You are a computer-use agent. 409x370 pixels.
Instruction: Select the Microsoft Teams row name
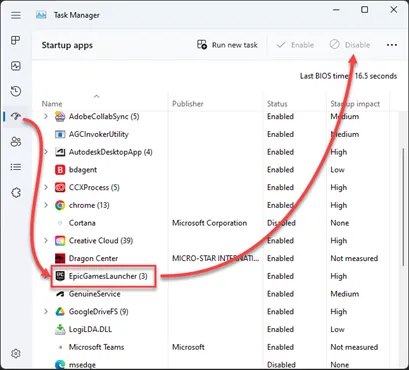click(x=96, y=347)
